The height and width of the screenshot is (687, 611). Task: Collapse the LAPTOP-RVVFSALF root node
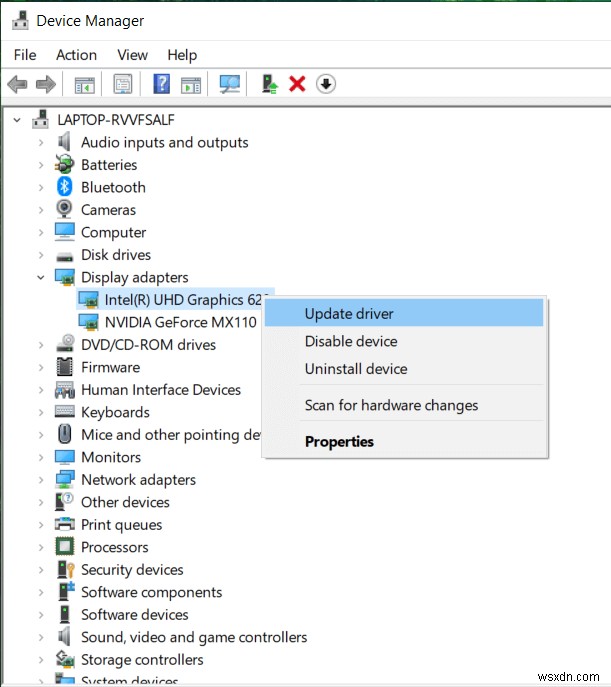17,120
